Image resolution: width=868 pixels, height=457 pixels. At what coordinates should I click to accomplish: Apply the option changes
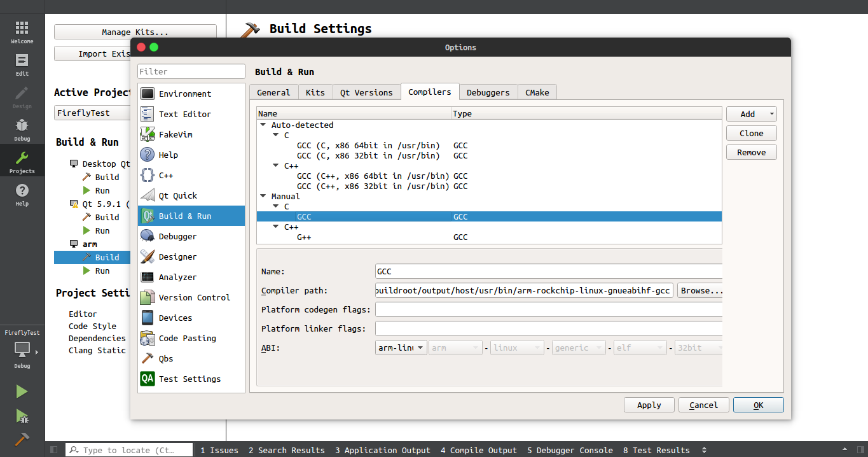click(649, 405)
